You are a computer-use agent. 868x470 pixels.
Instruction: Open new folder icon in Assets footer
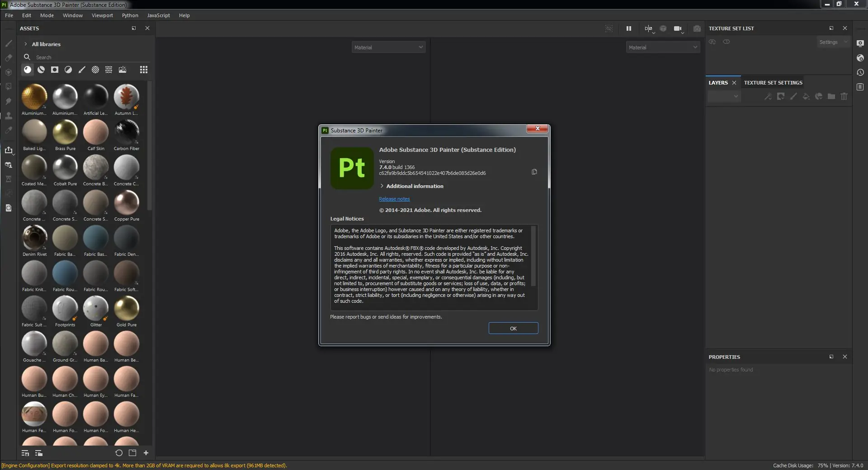(x=132, y=453)
